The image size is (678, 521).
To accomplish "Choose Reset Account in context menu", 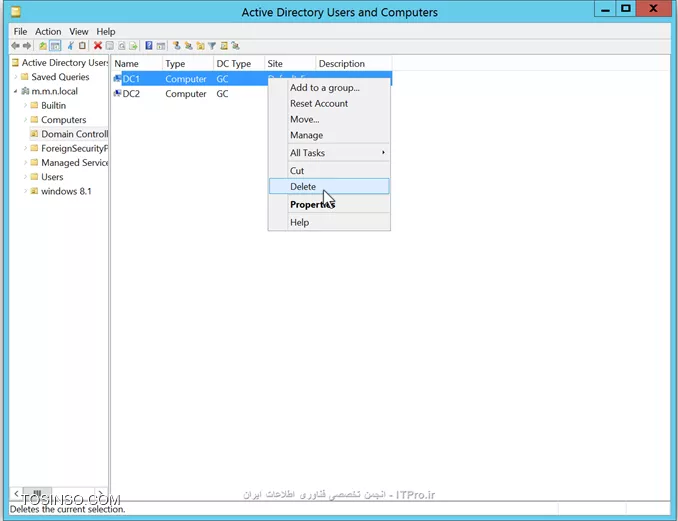I will [329, 104].
